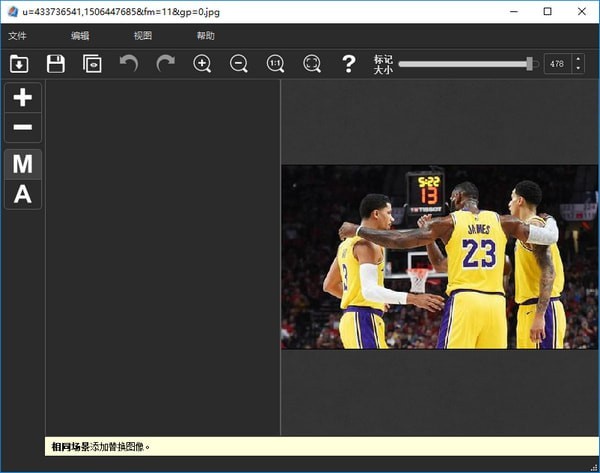Zoom out with the magnifier minus icon
This screenshot has height=473, width=600.
tap(239, 64)
